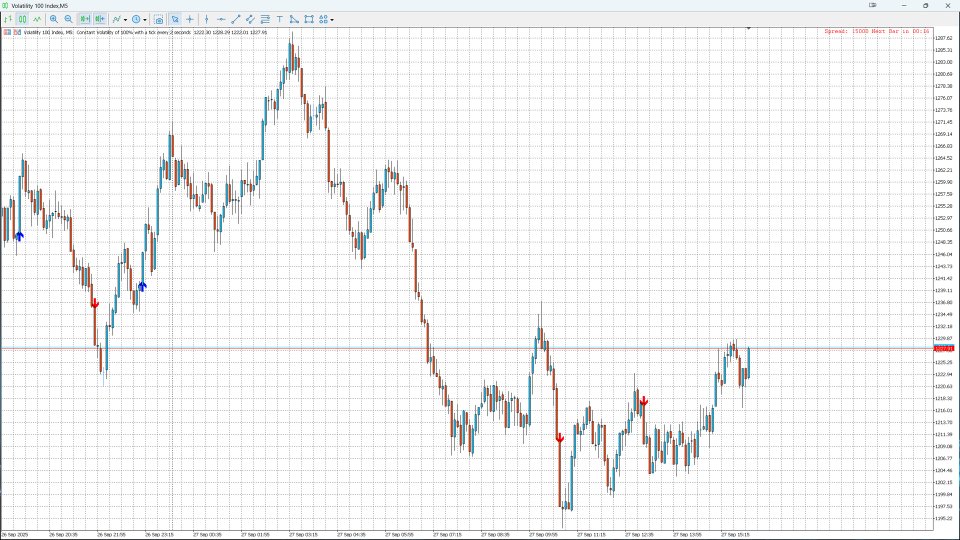Click the current price tag on axis
The width and height of the screenshot is (960, 540).
[x=944, y=348]
